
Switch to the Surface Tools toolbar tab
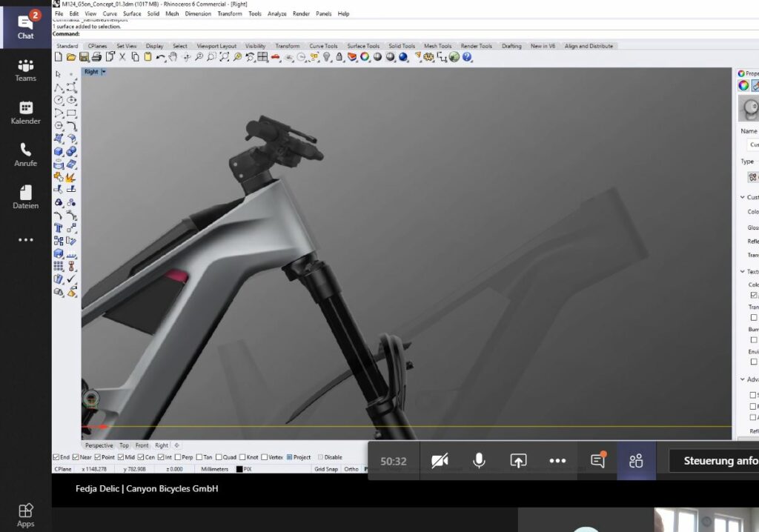pos(363,46)
